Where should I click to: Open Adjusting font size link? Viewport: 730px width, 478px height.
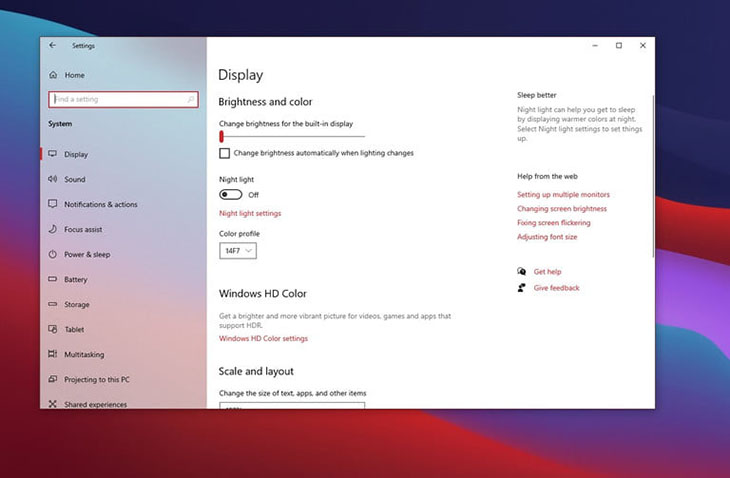[x=547, y=236]
